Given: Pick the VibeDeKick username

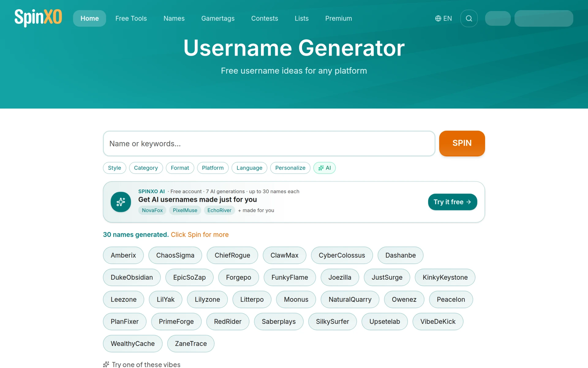Looking at the screenshot, I should [x=438, y=321].
